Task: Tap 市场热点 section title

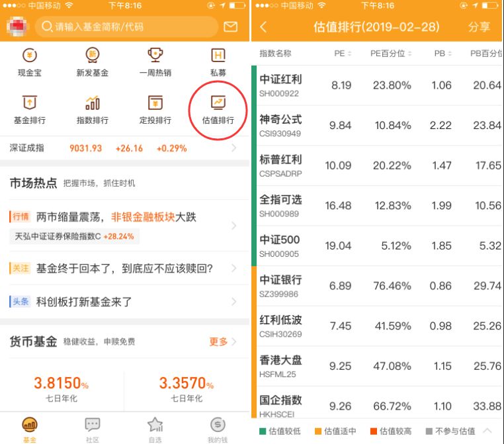Action: click(x=34, y=183)
